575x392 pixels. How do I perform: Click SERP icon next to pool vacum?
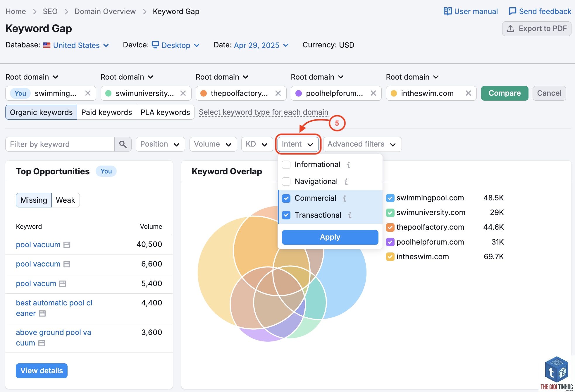point(63,283)
